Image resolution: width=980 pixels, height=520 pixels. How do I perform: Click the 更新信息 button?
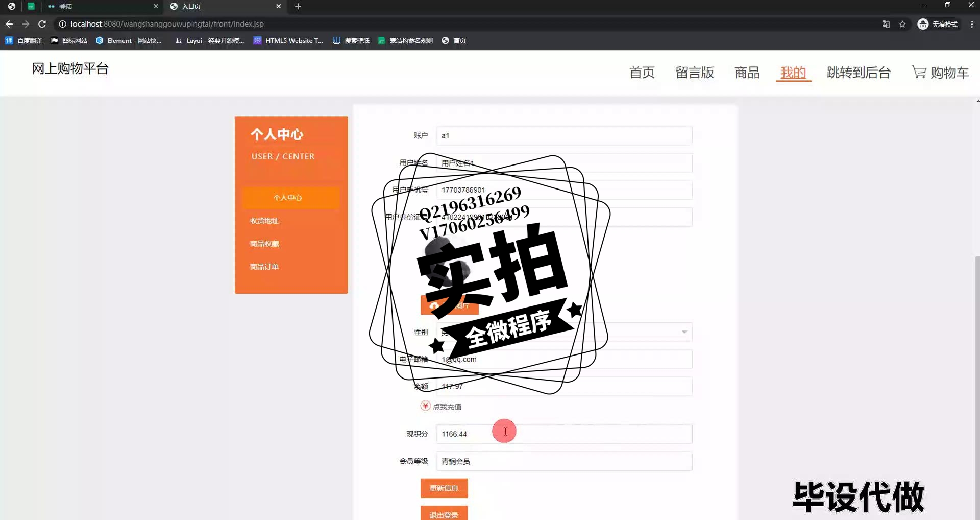(444, 488)
